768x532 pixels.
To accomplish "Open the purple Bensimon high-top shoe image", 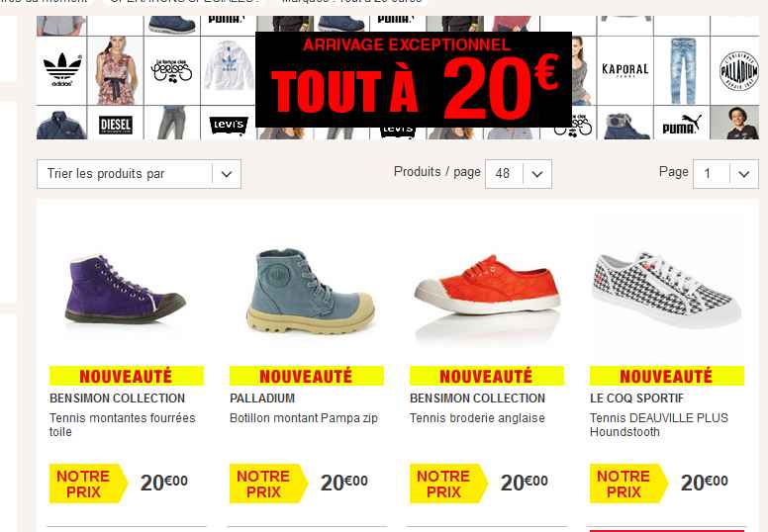I will tap(126, 289).
